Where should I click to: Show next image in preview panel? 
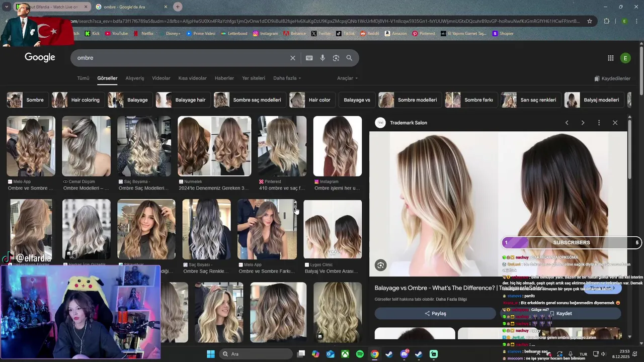pyautogui.click(x=583, y=123)
